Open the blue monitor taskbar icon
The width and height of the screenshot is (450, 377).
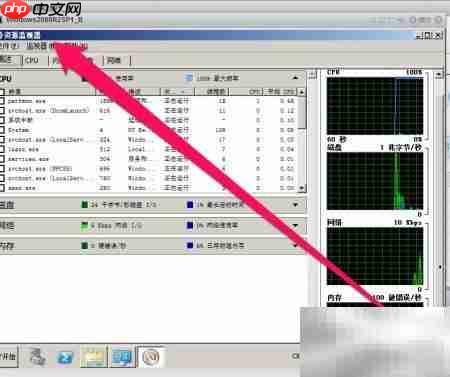122,357
